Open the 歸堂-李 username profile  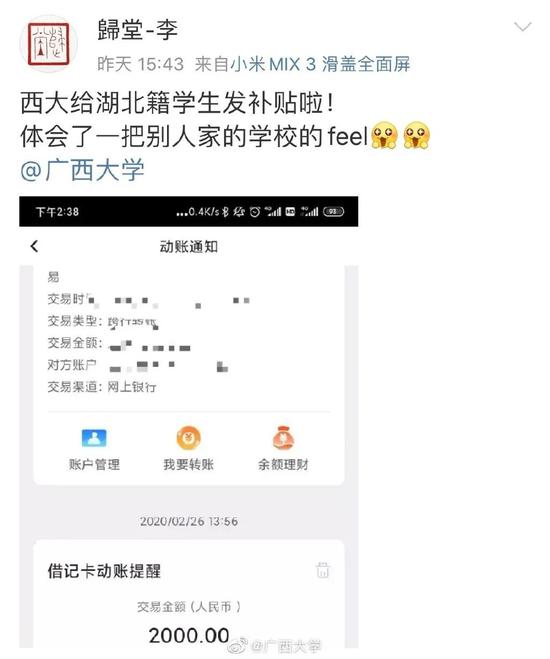click(x=137, y=30)
